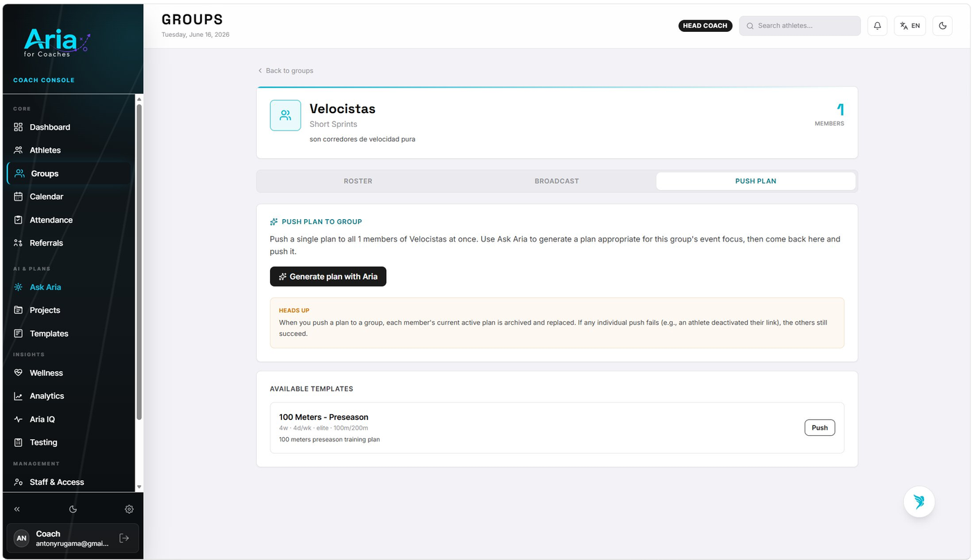972x560 pixels.
Task: Open Analytics from sidebar menu
Action: click(47, 396)
